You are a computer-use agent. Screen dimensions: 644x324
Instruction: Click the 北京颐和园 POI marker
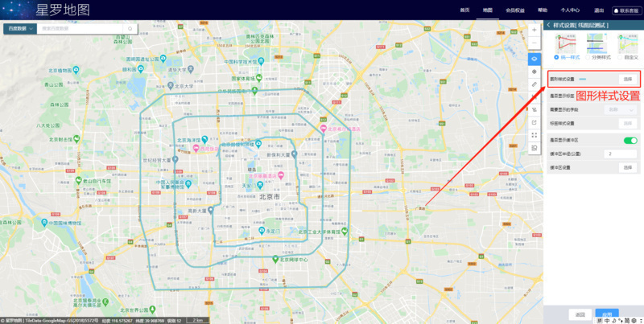point(141,68)
